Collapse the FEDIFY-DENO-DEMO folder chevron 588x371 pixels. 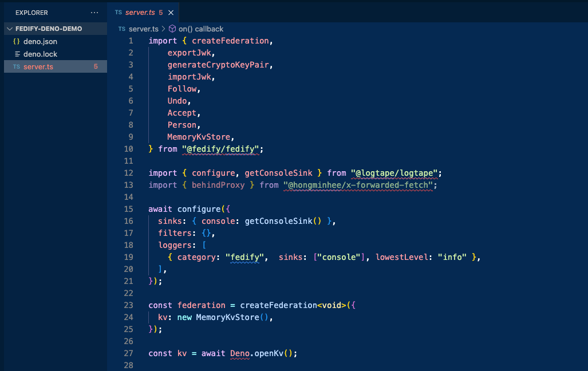click(x=9, y=29)
